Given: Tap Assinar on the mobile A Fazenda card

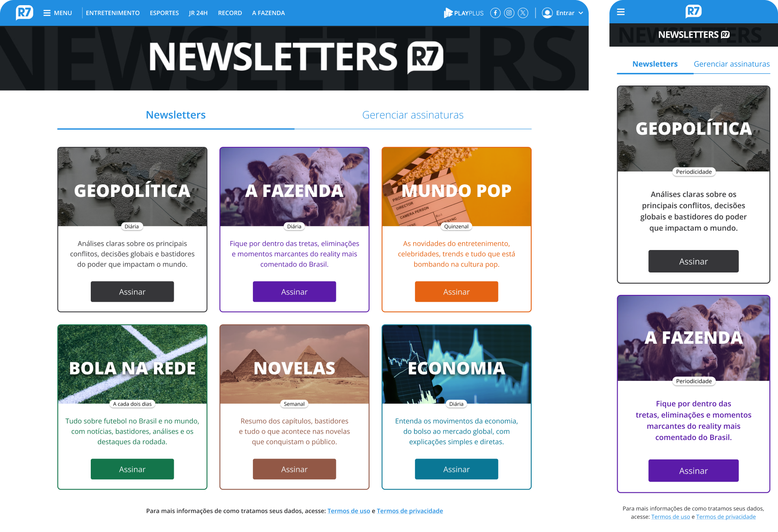Looking at the screenshot, I should click(x=694, y=471).
